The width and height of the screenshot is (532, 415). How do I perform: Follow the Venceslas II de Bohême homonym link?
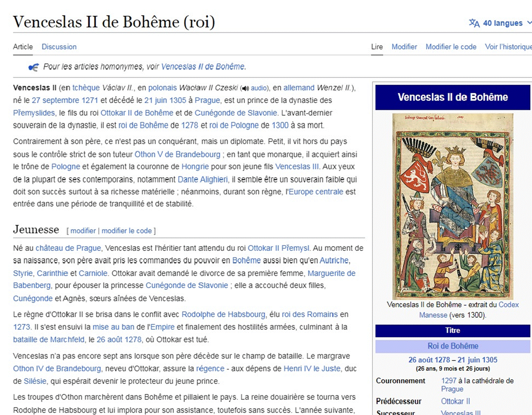click(203, 67)
